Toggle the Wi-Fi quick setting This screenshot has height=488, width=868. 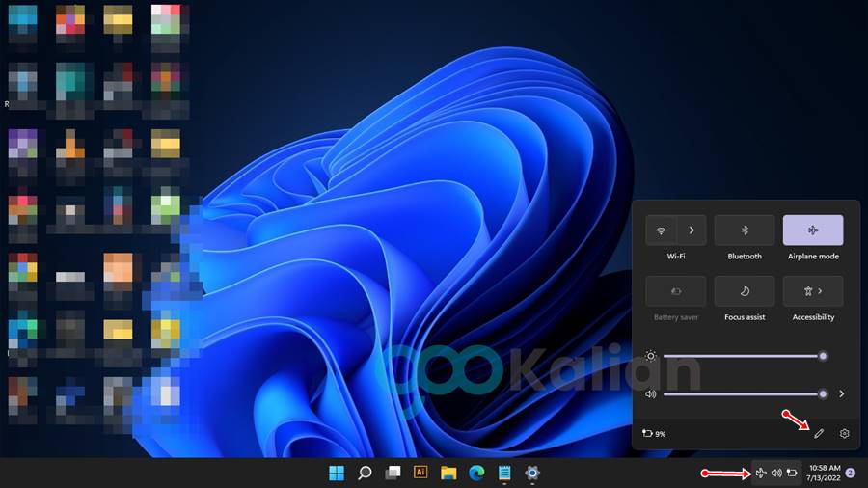point(661,230)
